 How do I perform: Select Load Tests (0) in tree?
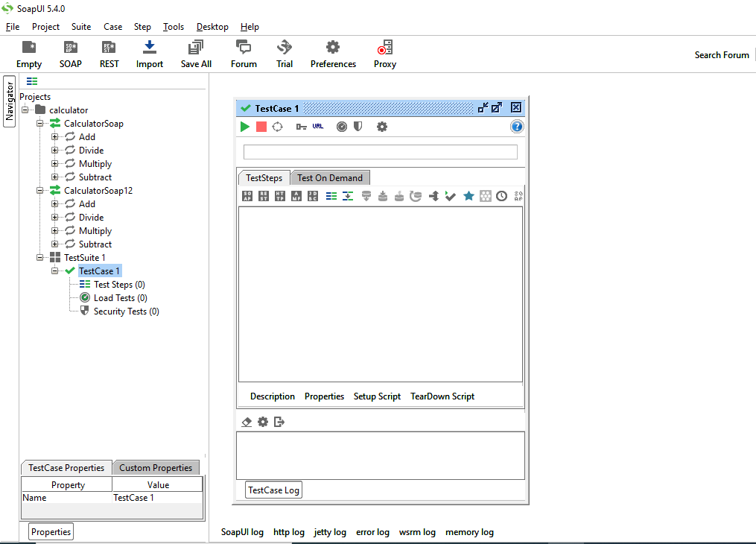click(121, 298)
